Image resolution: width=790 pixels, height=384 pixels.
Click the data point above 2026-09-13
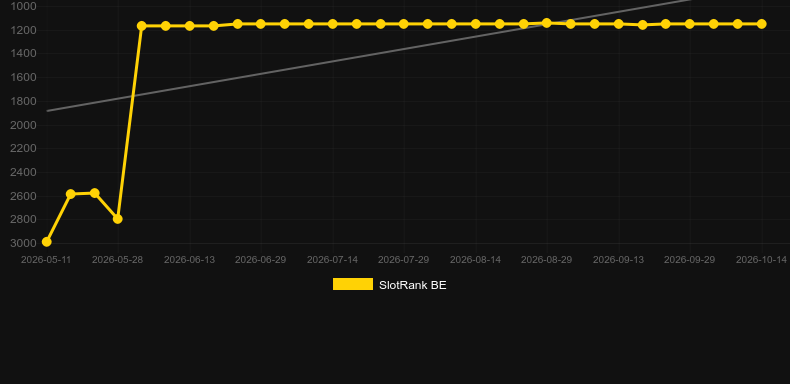[x=619, y=24]
